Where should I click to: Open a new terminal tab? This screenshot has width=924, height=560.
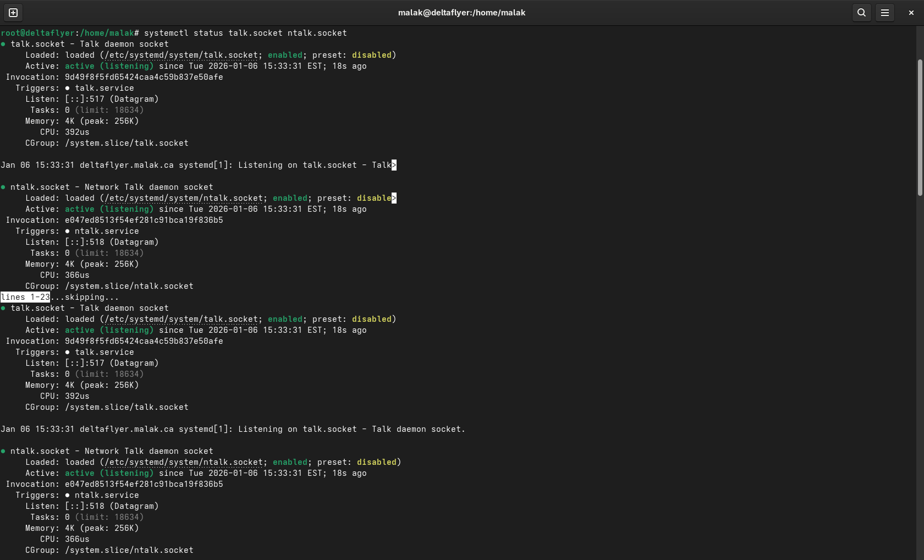tap(13, 13)
